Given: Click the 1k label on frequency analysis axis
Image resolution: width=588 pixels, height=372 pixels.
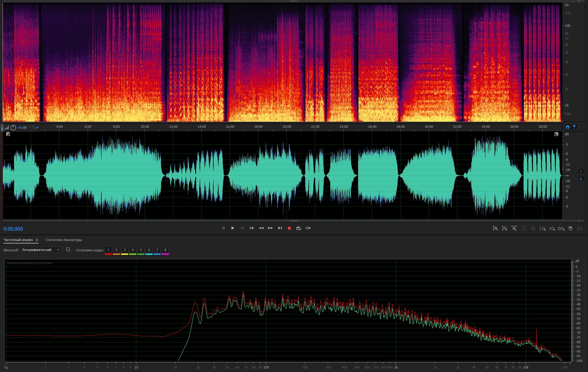Looking at the screenshot, I should (x=396, y=367).
